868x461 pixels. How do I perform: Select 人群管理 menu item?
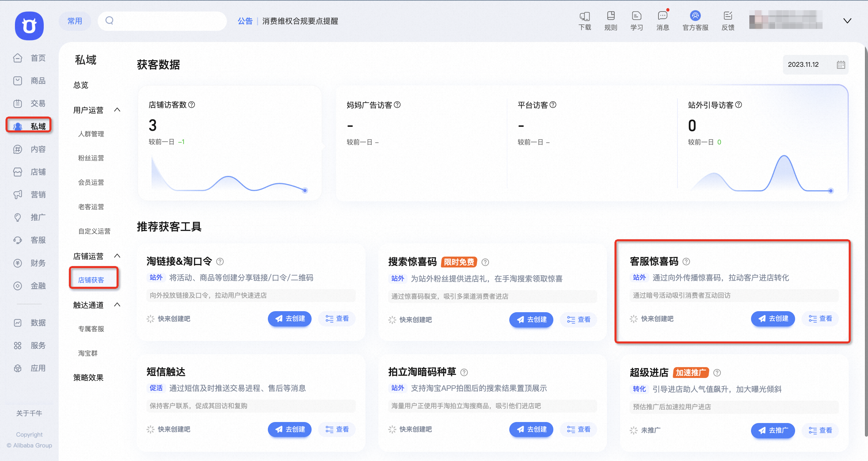coord(91,134)
